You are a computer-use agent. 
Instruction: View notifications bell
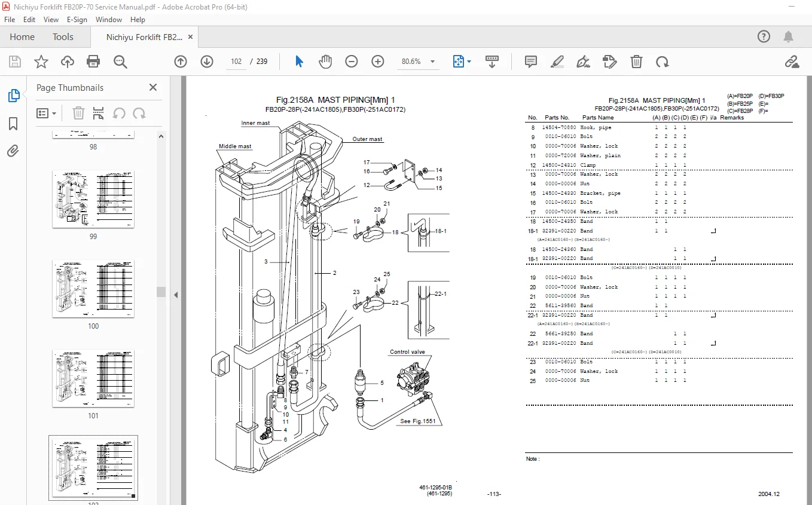[789, 36]
